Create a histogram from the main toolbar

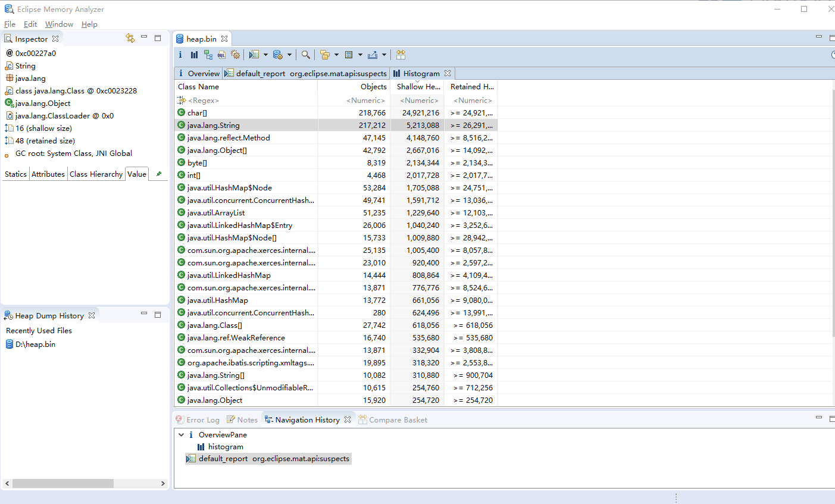pyautogui.click(x=194, y=55)
